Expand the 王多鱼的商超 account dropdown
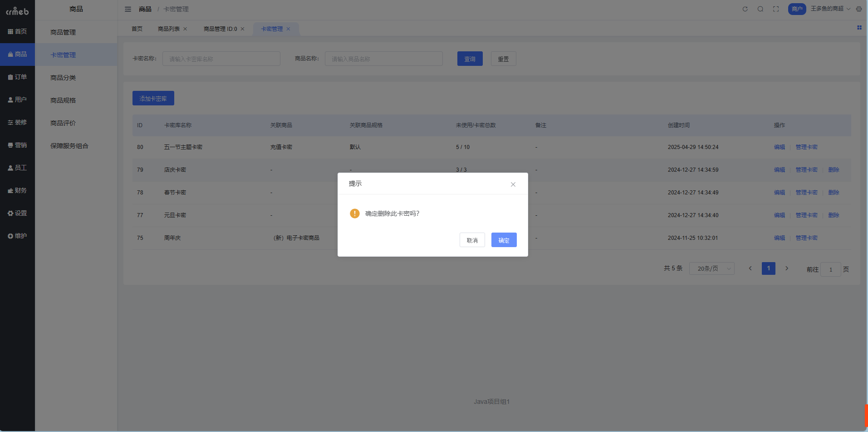Viewport: 868px width, 432px height. click(x=830, y=9)
